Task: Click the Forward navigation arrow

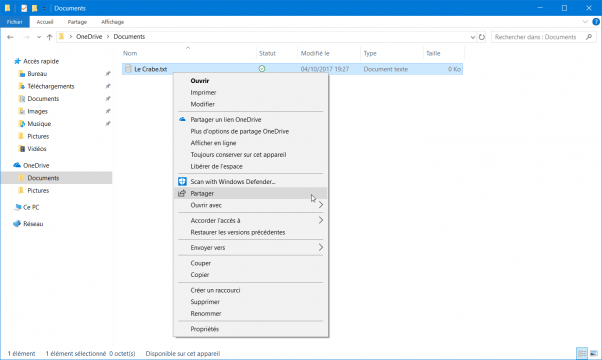Action: (26, 37)
